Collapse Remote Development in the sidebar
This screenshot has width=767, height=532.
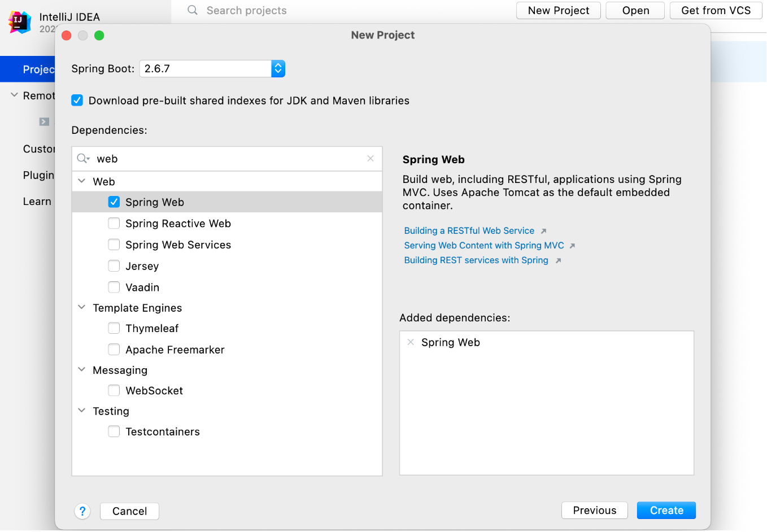coord(14,95)
